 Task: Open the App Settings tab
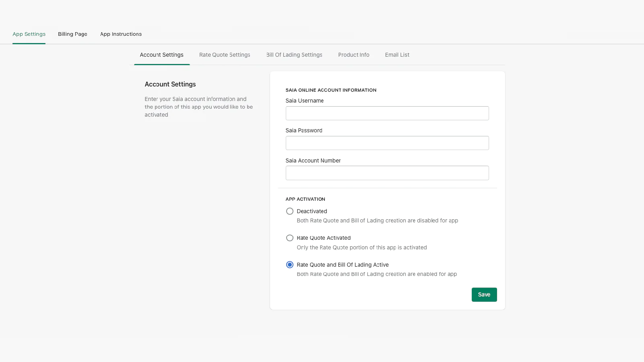click(x=29, y=34)
